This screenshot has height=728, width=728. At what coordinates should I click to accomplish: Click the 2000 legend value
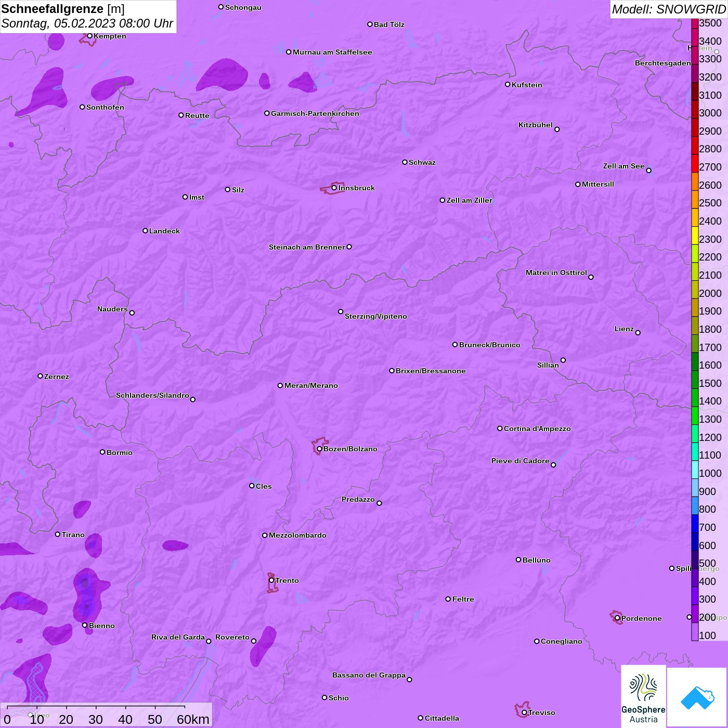click(710, 293)
